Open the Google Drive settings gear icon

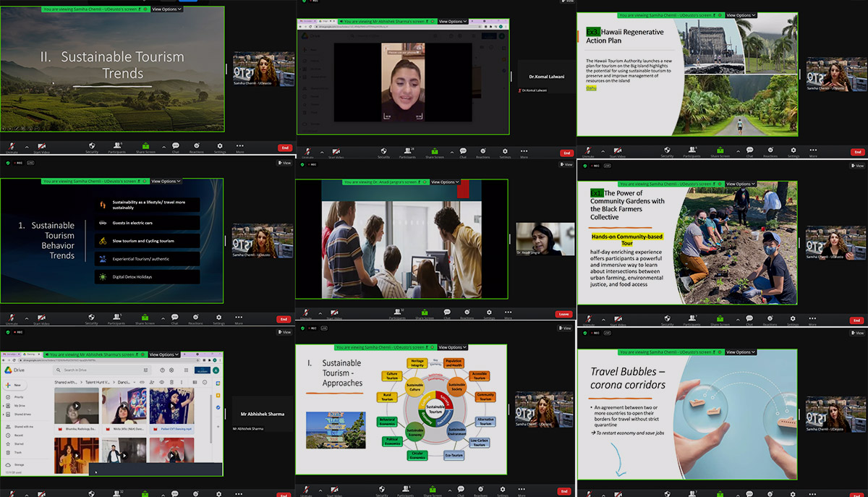click(x=172, y=370)
